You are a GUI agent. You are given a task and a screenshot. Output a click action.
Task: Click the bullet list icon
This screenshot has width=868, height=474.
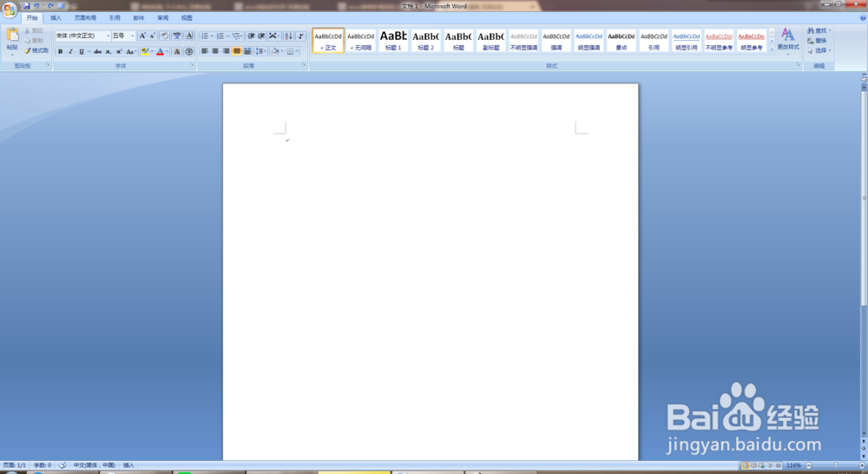pos(204,36)
